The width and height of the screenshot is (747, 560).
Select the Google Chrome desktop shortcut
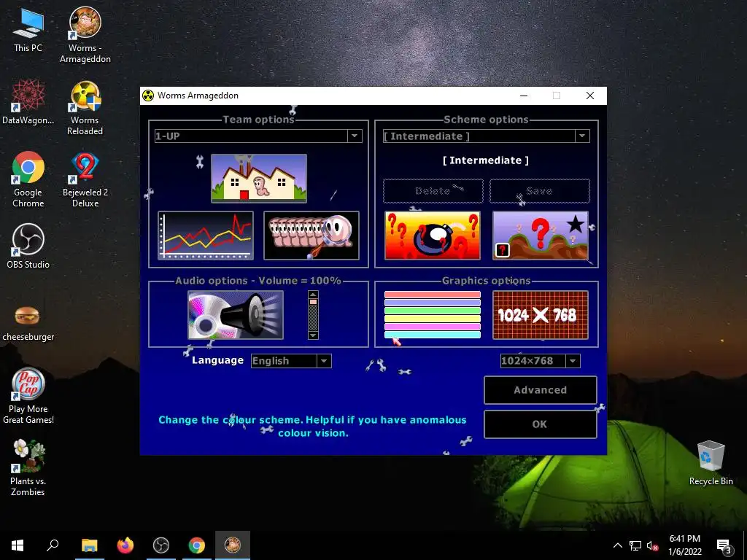tap(28, 179)
